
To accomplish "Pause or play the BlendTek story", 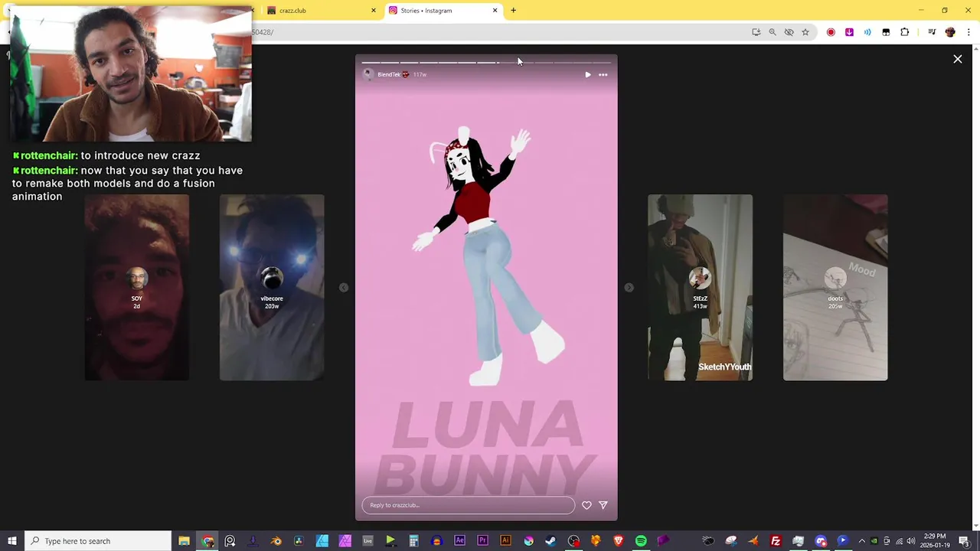I will [587, 75].
